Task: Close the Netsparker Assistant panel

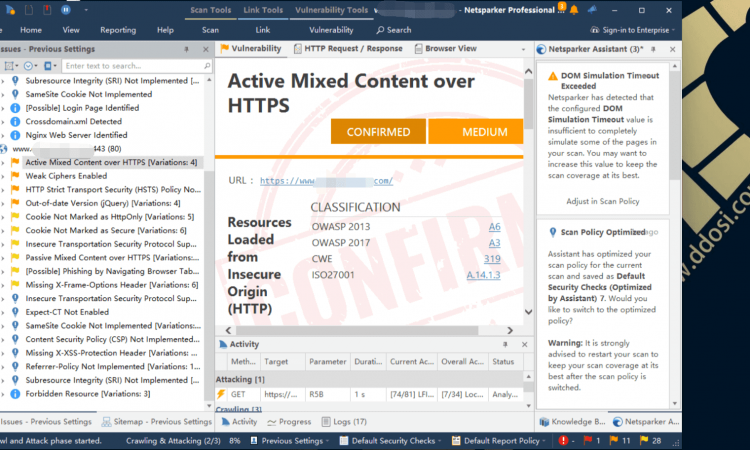Action: click(x=672, y=49)
